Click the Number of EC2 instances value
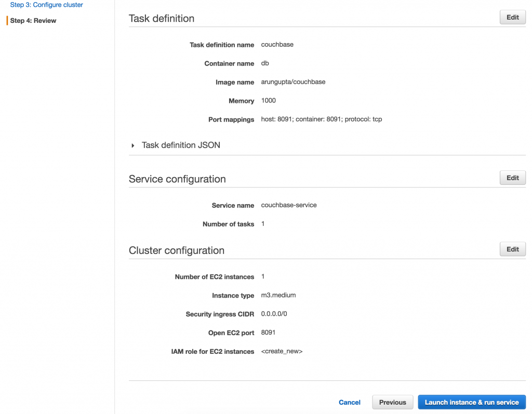Screen dimensions: 532x414 pos(263,276)
